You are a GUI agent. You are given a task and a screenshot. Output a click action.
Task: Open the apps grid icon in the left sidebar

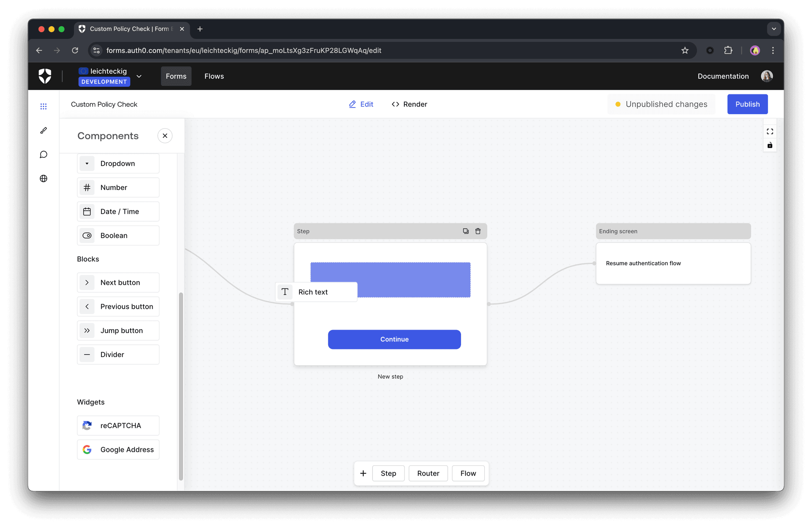pos(44,107)
